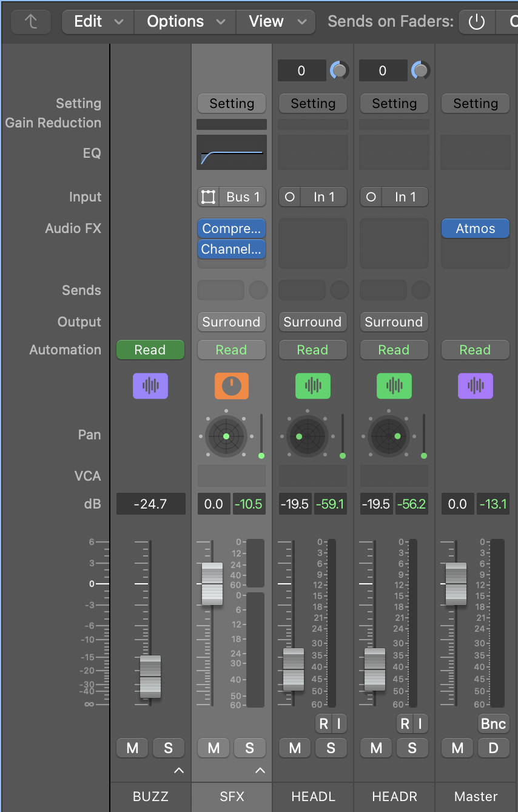This screenshot has width=518, height=812.
Task: Mute the HEADL channel
Action: [x=295, y=748]
